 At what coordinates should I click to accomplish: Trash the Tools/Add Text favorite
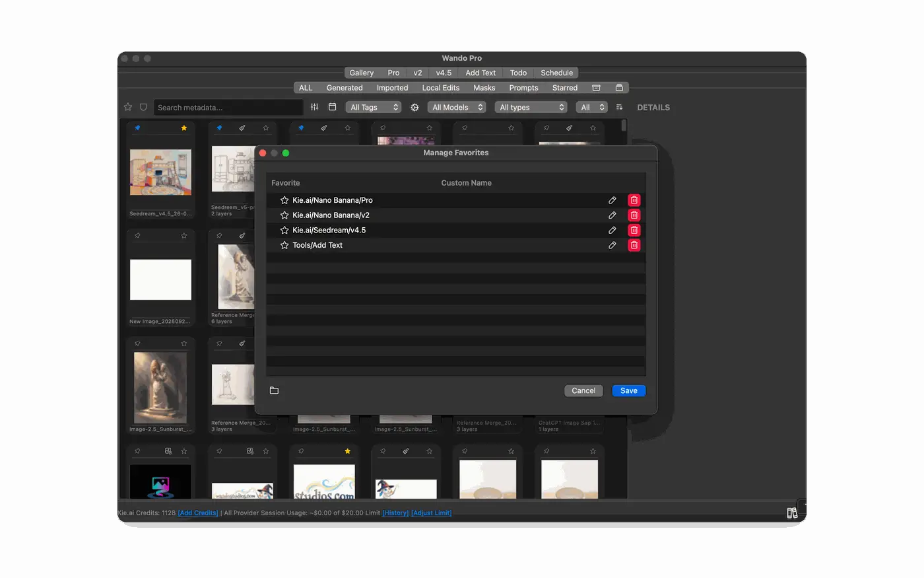coord(634,245)
